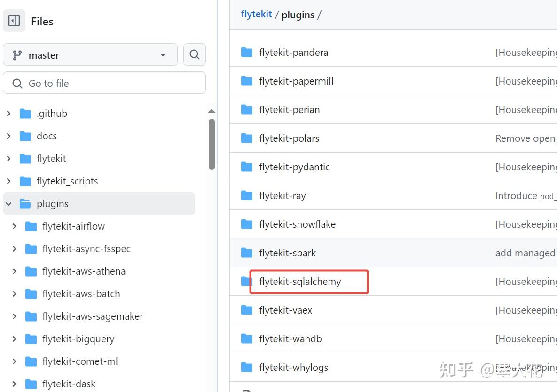This screenshot has height=392, width=557.
Task: Click the flytekit-spark folder icon
Action: click(246, 253)
